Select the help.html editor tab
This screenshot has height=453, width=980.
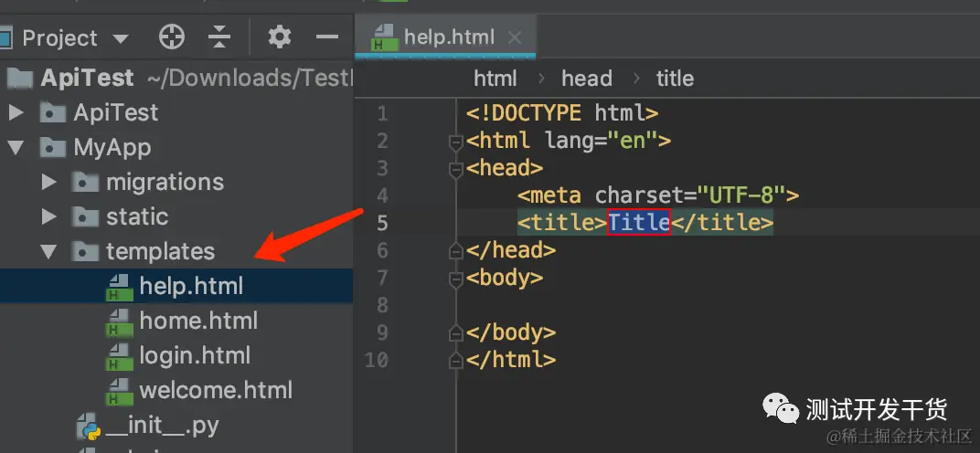(x=445, y=37)
